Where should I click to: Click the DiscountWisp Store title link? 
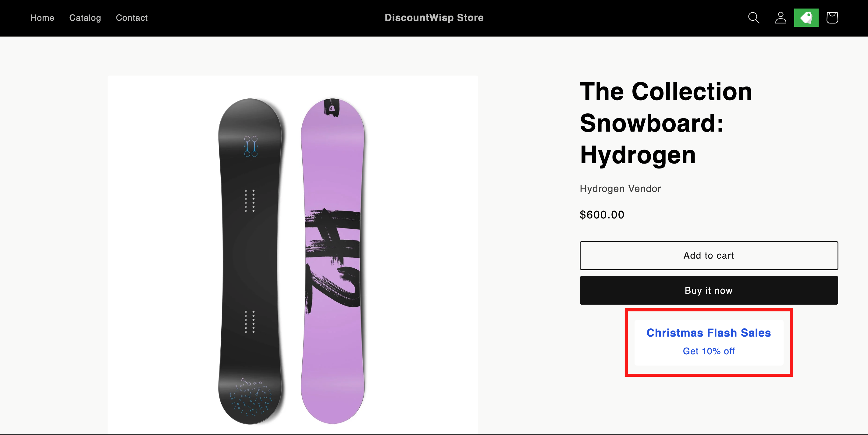pyautogui.click(x=434, y=17)
